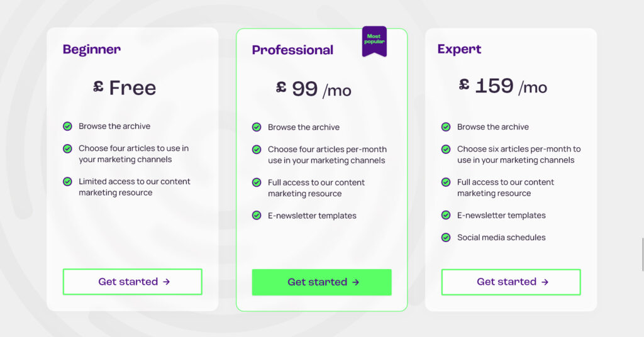The width and height of the screenshot is (644, 337).
Task: Click arrow icon in Professional Get started
Action: [356, 282]
